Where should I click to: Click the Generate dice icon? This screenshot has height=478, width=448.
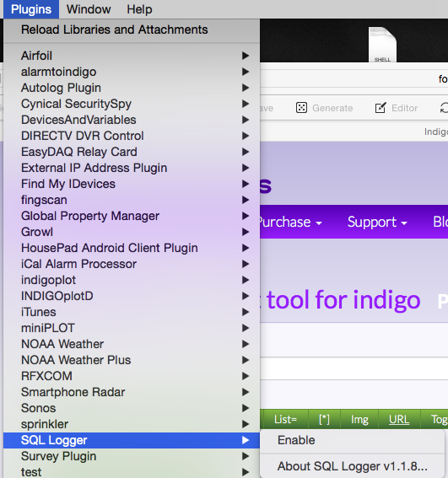[301, 108]
